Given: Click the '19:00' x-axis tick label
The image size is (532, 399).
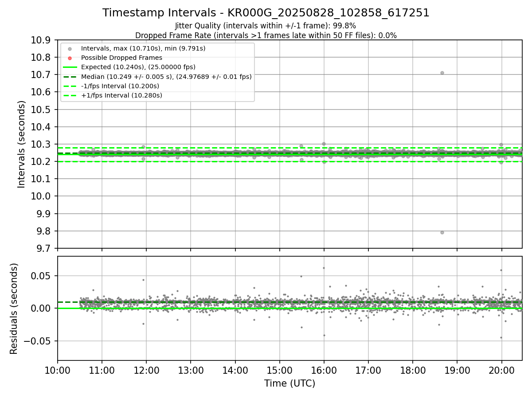Looking at the screenshot, I should tap(457, 370).
